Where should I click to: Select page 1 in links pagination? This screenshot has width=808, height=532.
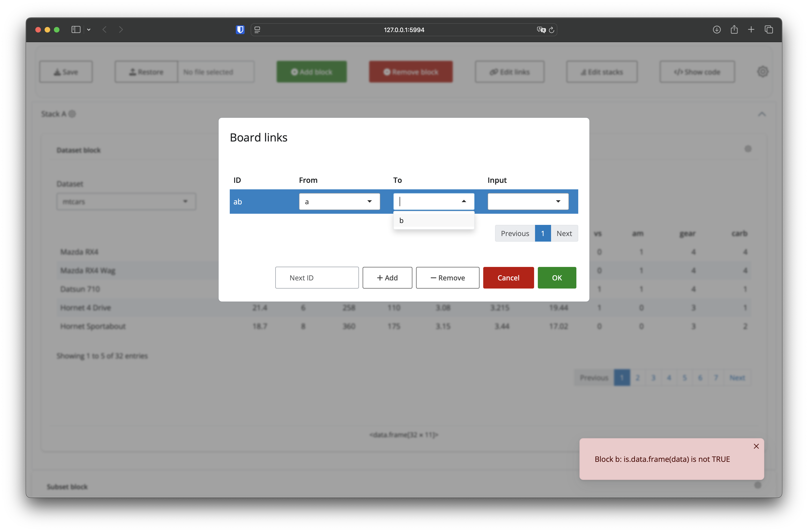pyautogui.click(x=542, y=233)
